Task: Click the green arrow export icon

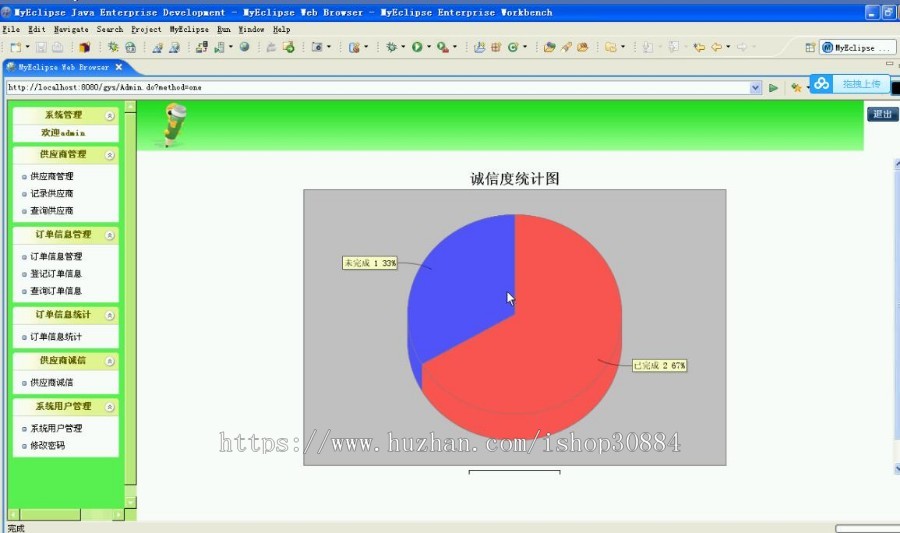Action: tap(289, 48)
